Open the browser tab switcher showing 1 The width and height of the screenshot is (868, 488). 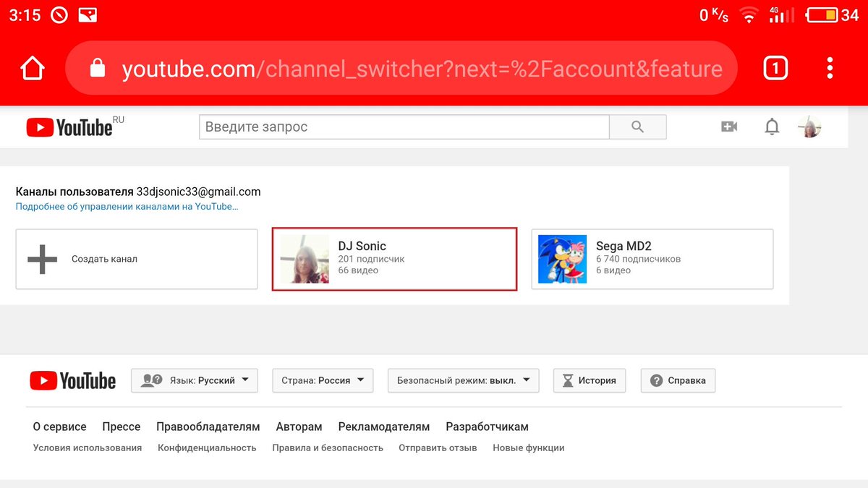(x=775, y=69)
